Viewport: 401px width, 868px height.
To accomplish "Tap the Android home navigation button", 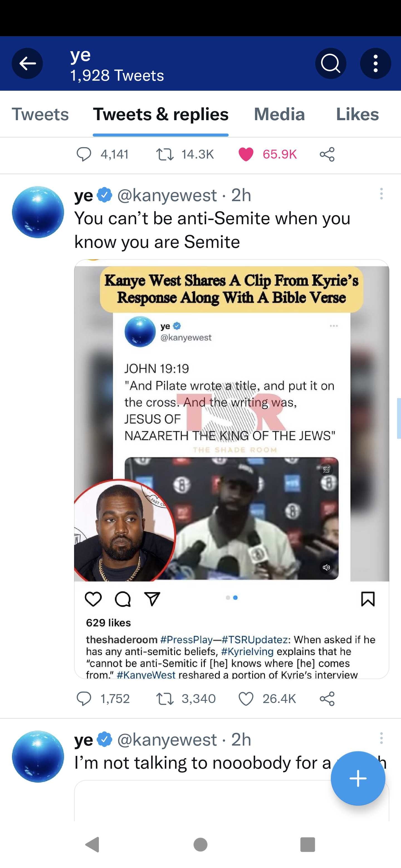I will [201, 844].
